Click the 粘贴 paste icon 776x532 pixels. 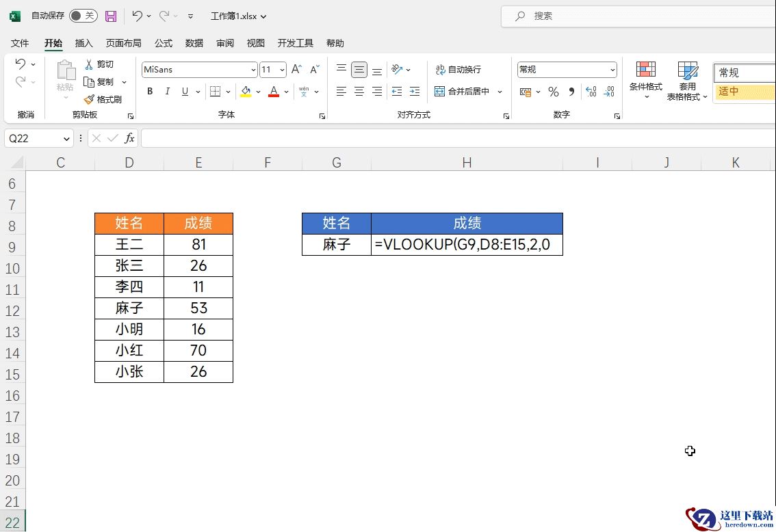66,70
